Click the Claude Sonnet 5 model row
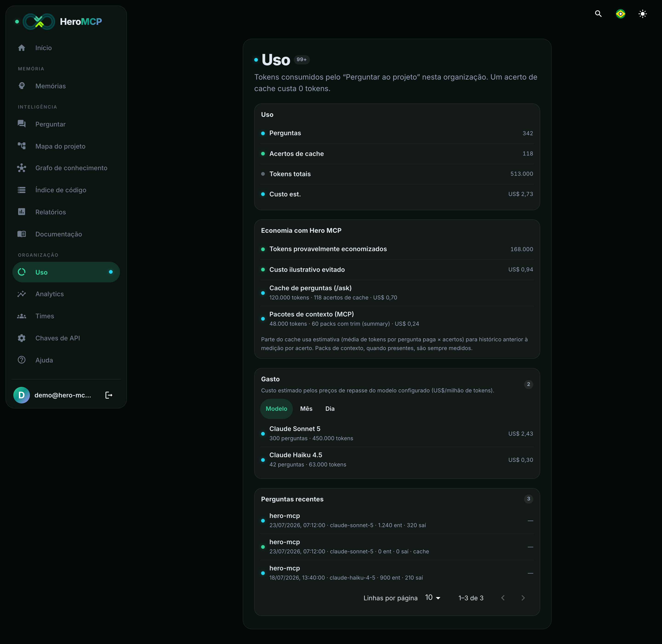This screenshot has height=644, width=662. click(397, 434)
